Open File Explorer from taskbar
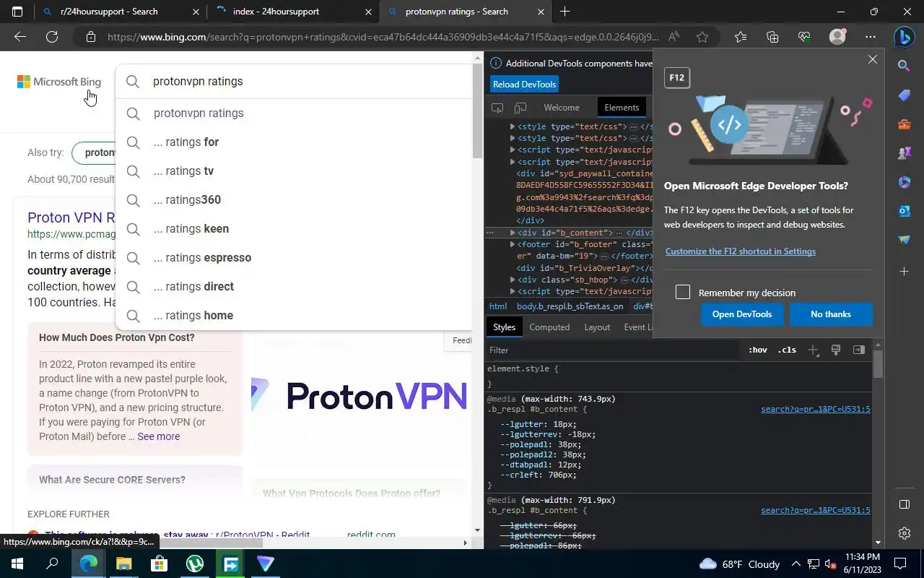The image size is (924, 578). click(x=123, y=564)
